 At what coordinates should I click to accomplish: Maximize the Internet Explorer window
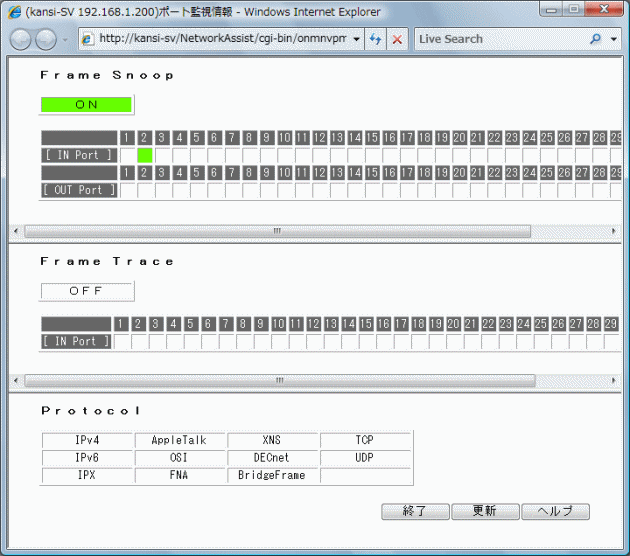point(574,9)
